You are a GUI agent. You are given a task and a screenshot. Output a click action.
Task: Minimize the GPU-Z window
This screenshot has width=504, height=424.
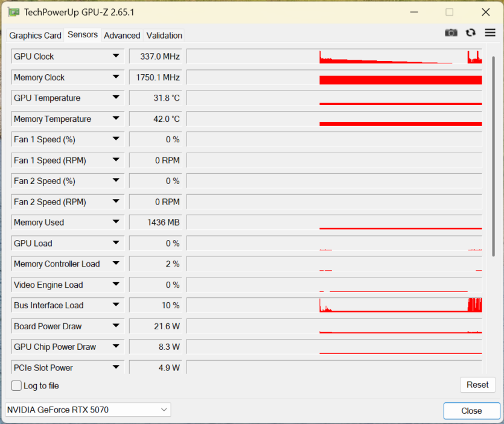pyautogui.click(x=414, y=12)
